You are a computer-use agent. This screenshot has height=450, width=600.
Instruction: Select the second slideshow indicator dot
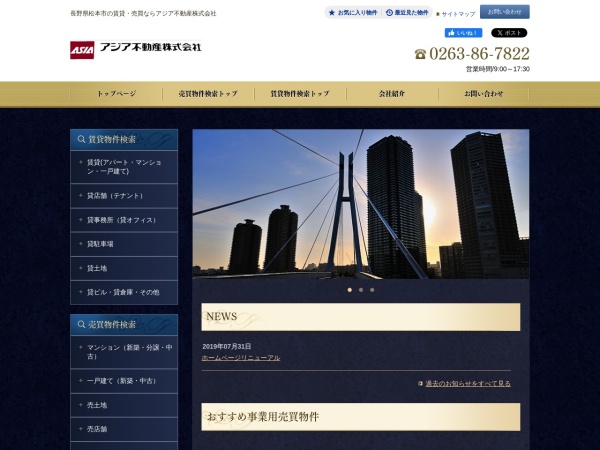361,290
